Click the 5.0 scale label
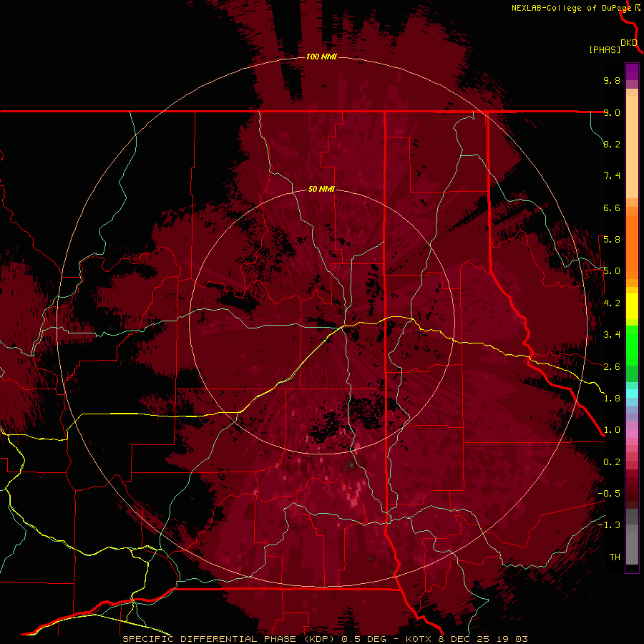The width and height of the screenshot is (644, 644). [x=612, y=271]
